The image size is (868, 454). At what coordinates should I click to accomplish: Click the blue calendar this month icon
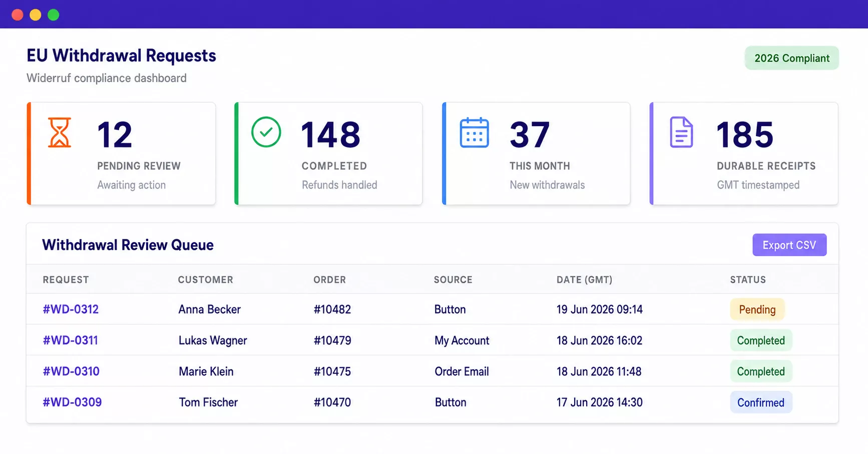coord(474,133)
